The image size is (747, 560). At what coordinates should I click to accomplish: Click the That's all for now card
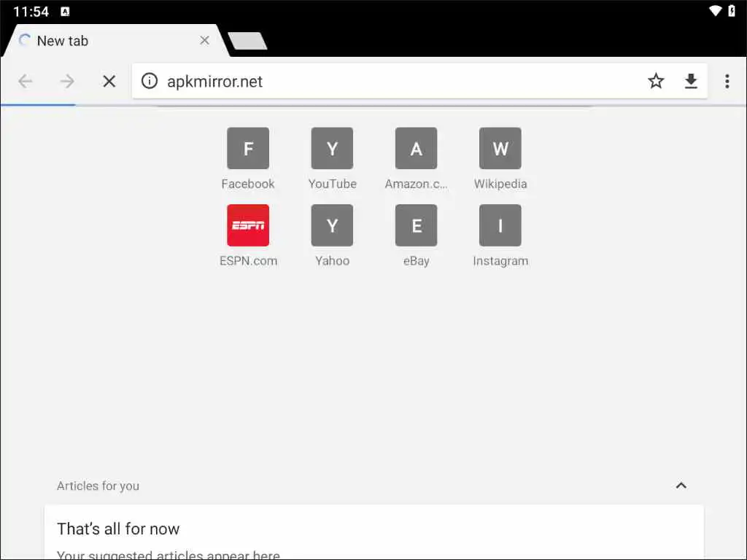pyautogui.click(x=374, y=532)
